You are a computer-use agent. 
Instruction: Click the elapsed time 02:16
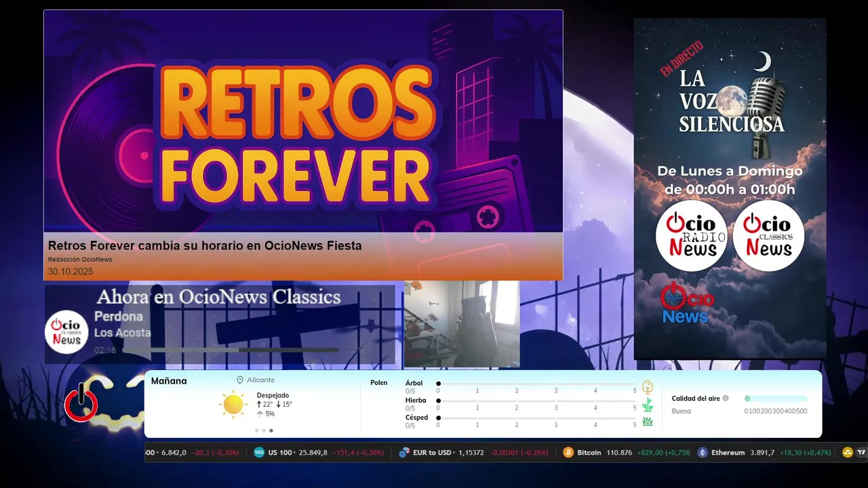[x=105, y=350]
